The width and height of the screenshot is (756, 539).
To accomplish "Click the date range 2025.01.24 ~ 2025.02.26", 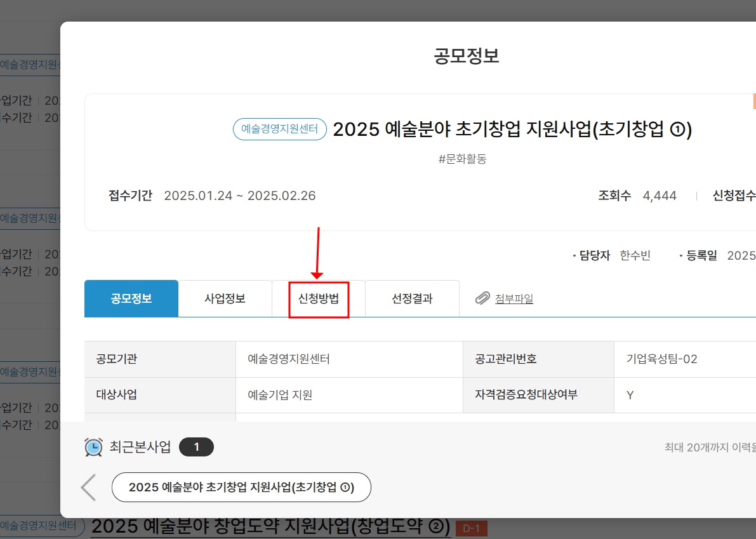I will pyautogui.click(x=240, y=196).
